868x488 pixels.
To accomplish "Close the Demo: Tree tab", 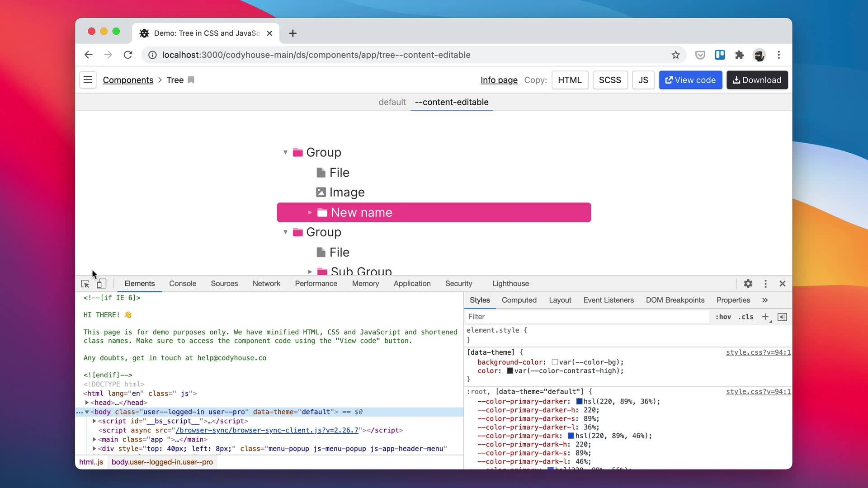I will tap(269, 33).
